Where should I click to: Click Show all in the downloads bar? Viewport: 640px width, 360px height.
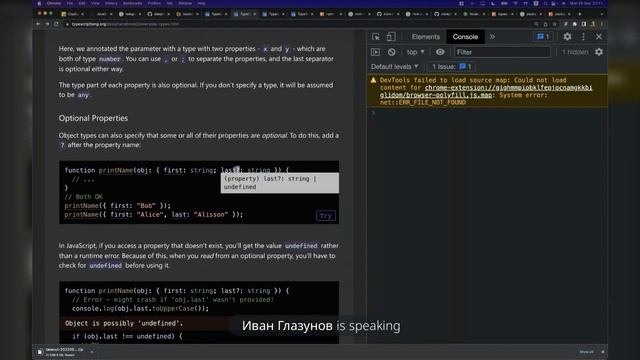586,352
